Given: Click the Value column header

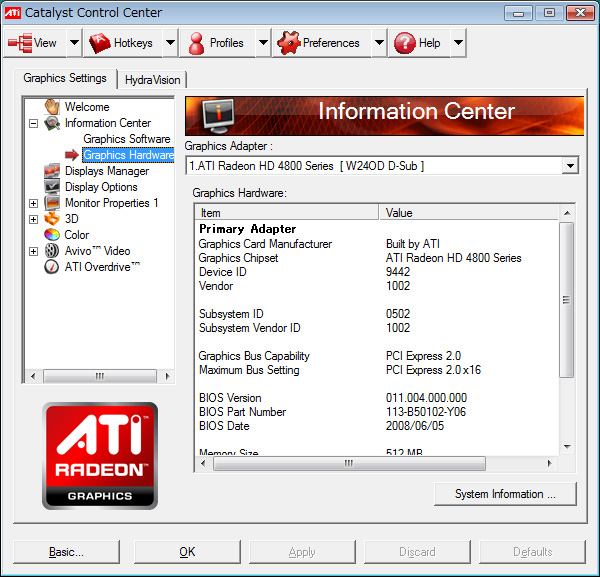Looking at the screenshot, I should pos(468,213).
